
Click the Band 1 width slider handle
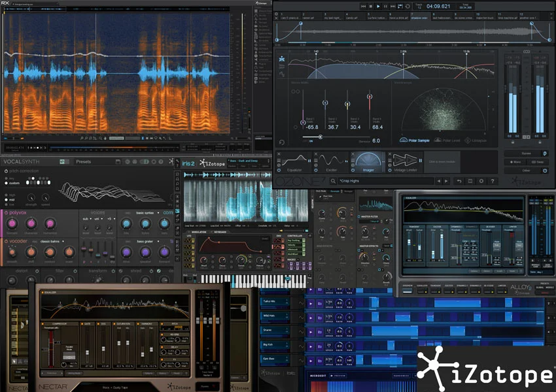click(x=303, y=123)
